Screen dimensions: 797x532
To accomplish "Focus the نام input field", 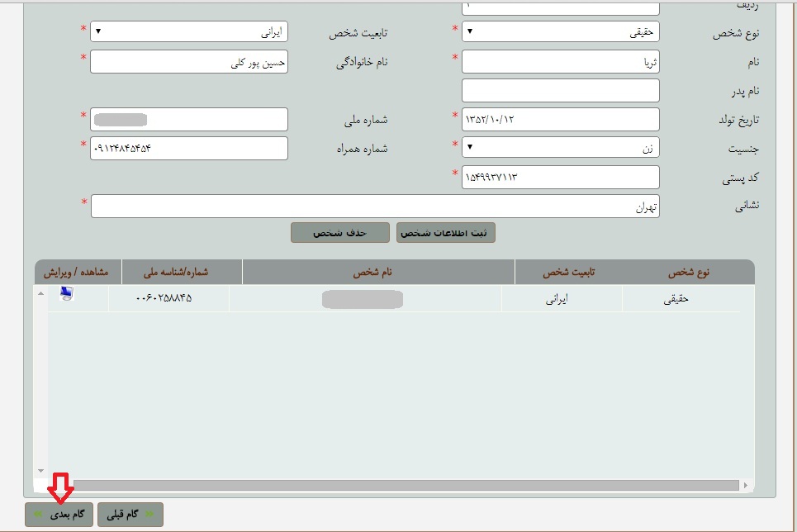I will [560, 61].
